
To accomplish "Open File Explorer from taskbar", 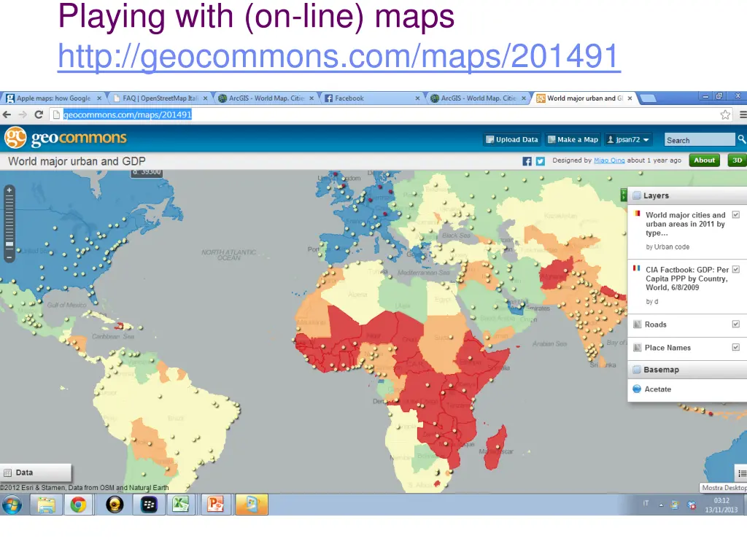I will click(46, 505).
